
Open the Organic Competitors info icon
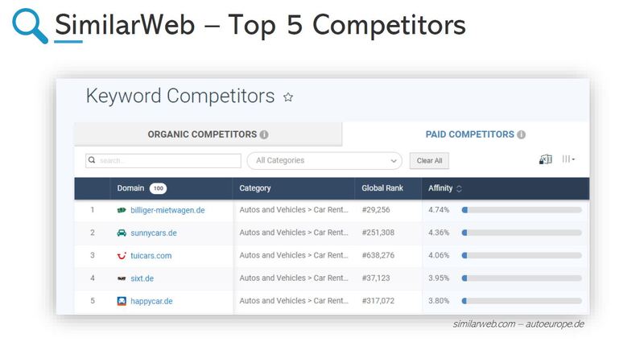[264, 134]
